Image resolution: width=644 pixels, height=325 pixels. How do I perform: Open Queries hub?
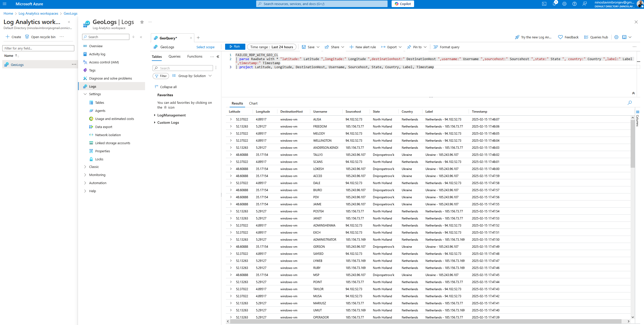click(596, 37)
